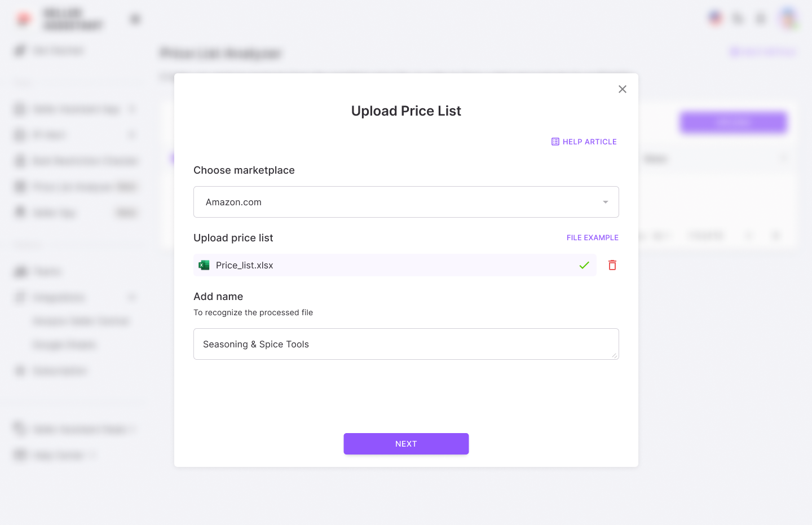Click the chevron arrow on the Amazon.com selector

605,201
